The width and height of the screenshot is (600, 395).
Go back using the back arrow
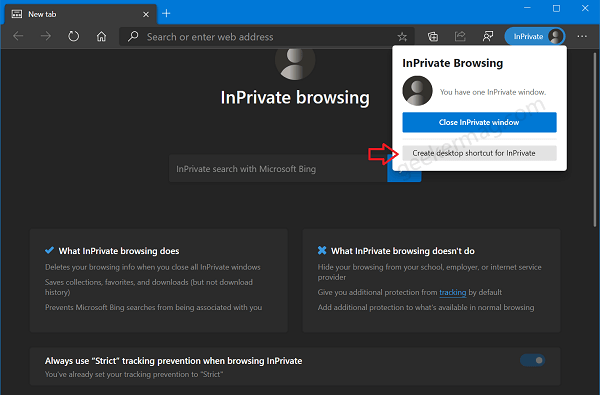(18, 36)
